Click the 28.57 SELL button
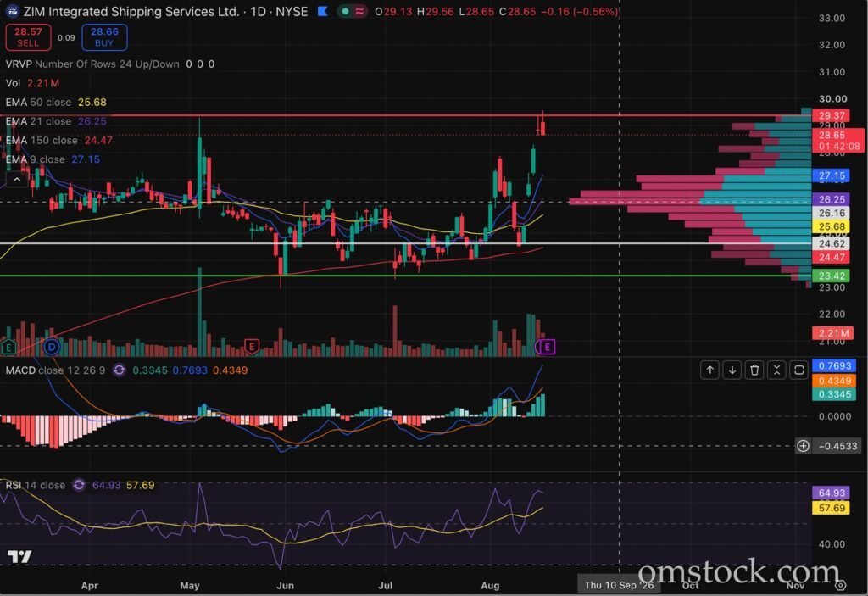This screenshot has width=868, height=596. [28, 37]
